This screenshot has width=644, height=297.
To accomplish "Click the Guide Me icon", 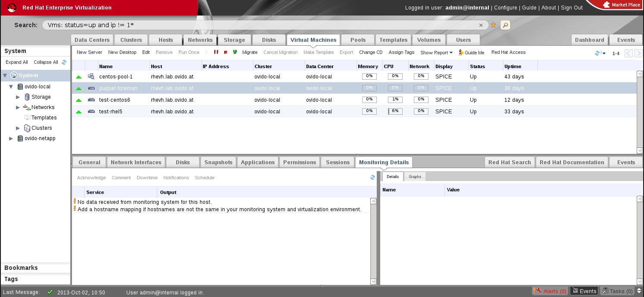I will [461, 52].
